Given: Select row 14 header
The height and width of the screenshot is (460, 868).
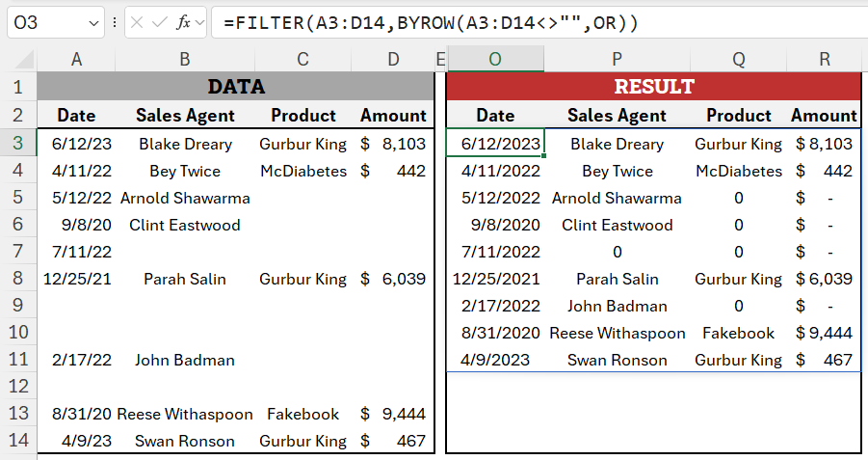Looking at the screenshot, I should coord(17,441).
